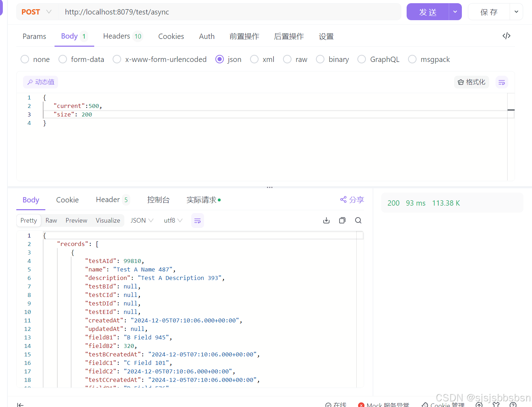Select the form-data body type
This screenshot has height=407, width=532.
pyautogui.click(x=81, y=59)
